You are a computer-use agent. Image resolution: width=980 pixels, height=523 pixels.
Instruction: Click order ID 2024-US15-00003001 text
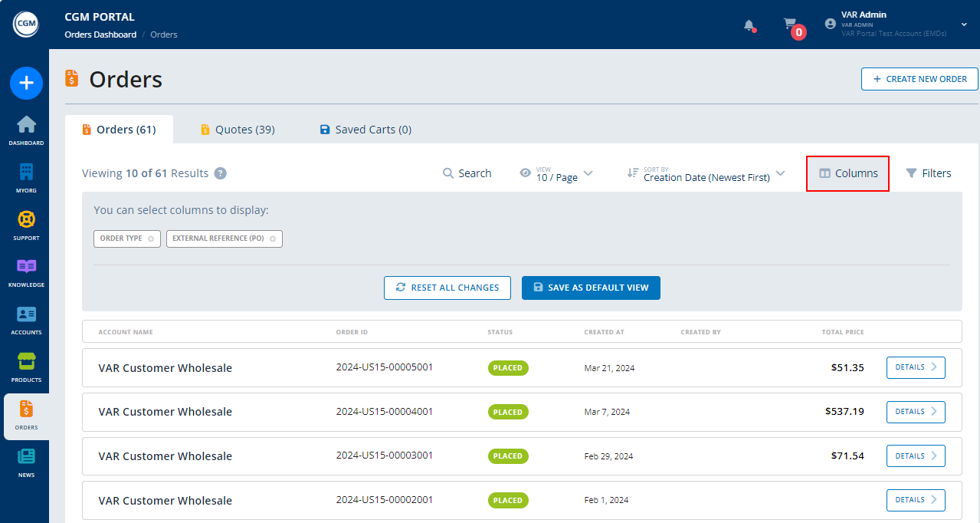[x=385, y=456]
